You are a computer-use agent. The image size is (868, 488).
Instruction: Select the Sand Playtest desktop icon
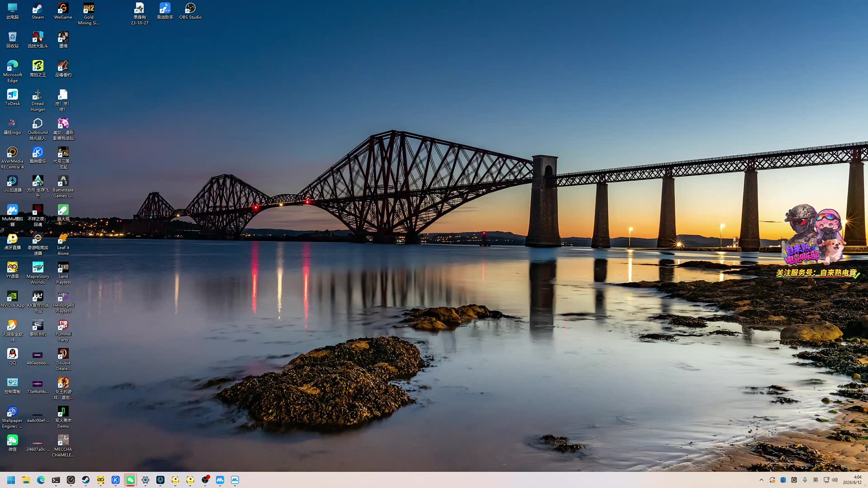coord(63,273)
